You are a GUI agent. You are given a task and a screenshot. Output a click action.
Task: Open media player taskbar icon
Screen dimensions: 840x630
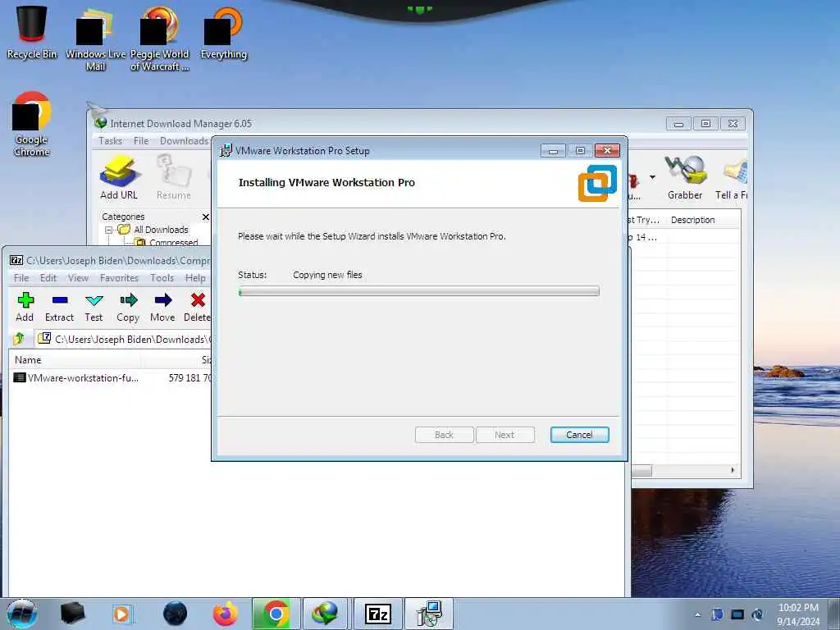click(x=121, y=614)
